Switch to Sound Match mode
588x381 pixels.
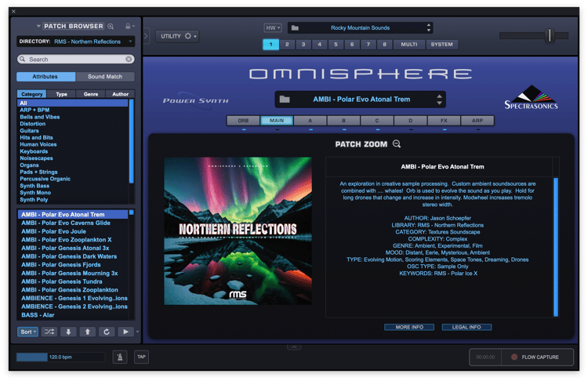coord(105,77)
